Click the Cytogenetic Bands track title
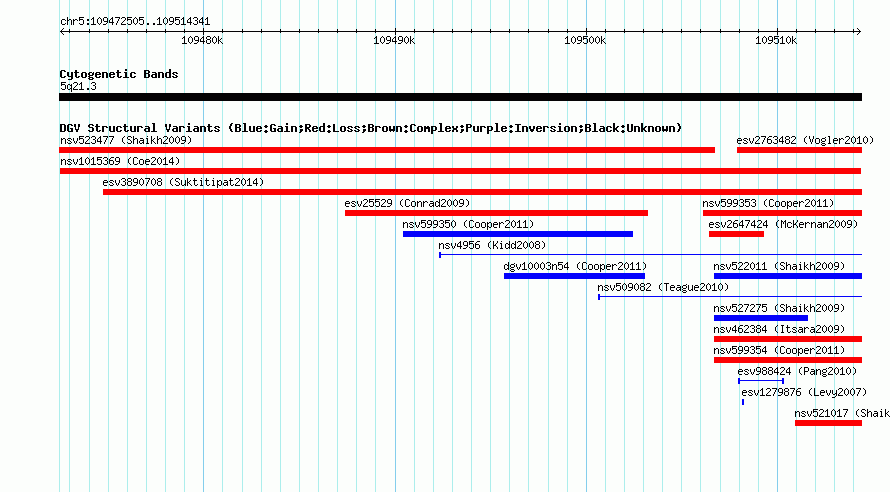This screenshot has height=492, width=890. [119, 74]
